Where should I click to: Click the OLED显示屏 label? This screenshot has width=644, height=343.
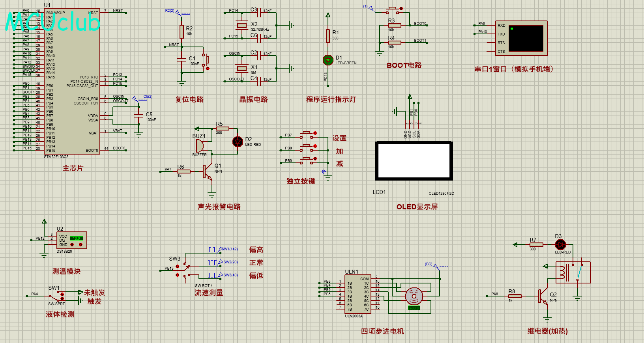pyautogui.click(x=417, y=207)
